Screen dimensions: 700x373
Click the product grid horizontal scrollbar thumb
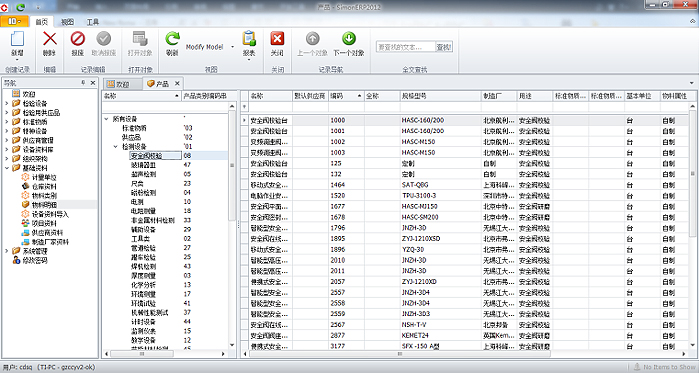[400, 354]
